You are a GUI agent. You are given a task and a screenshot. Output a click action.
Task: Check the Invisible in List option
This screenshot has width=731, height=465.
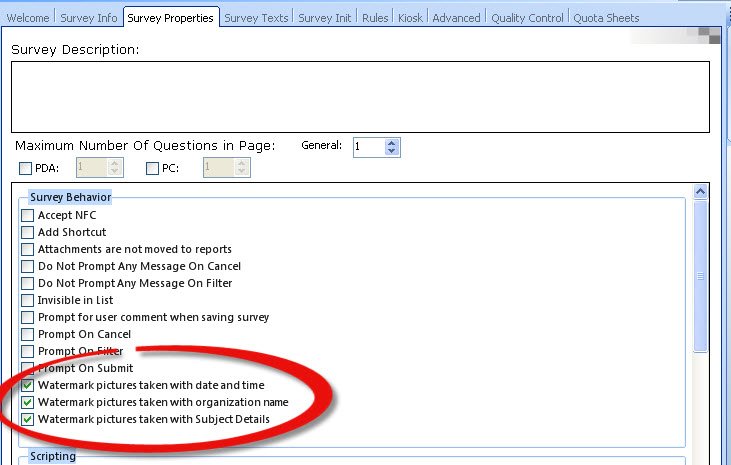point(28,300)
